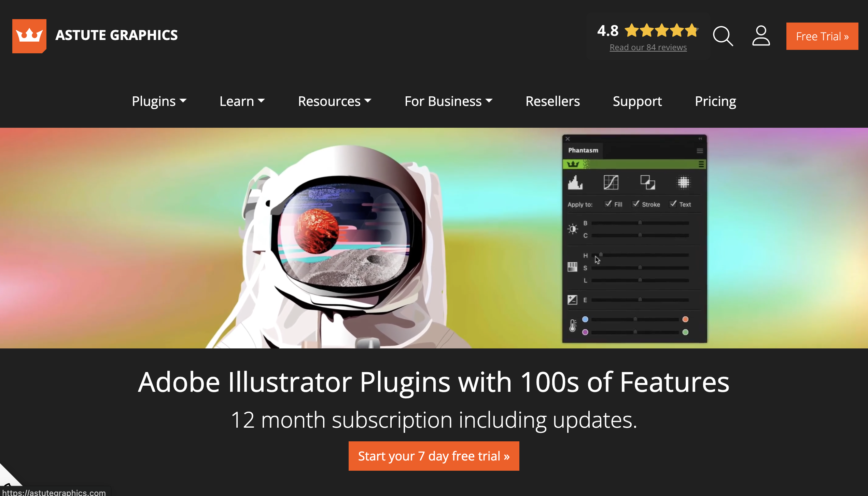
Task: Uncheck the Text checkbox
Action: [673, 204]
